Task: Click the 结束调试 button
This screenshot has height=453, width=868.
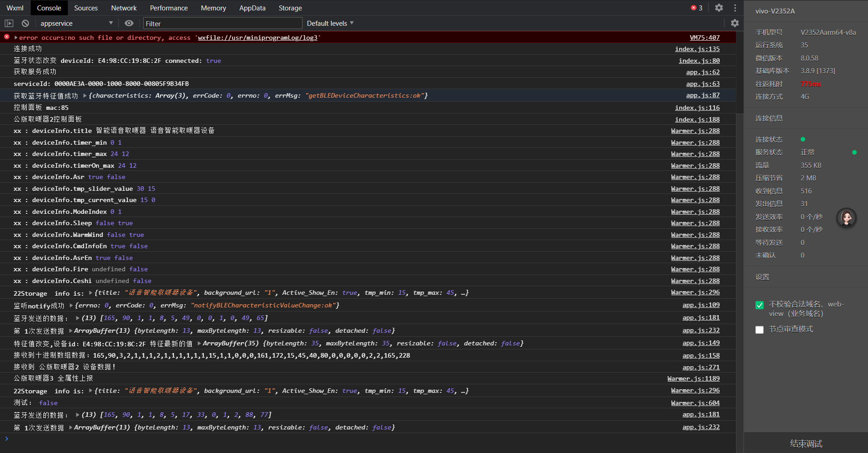Action: [806, 444]
